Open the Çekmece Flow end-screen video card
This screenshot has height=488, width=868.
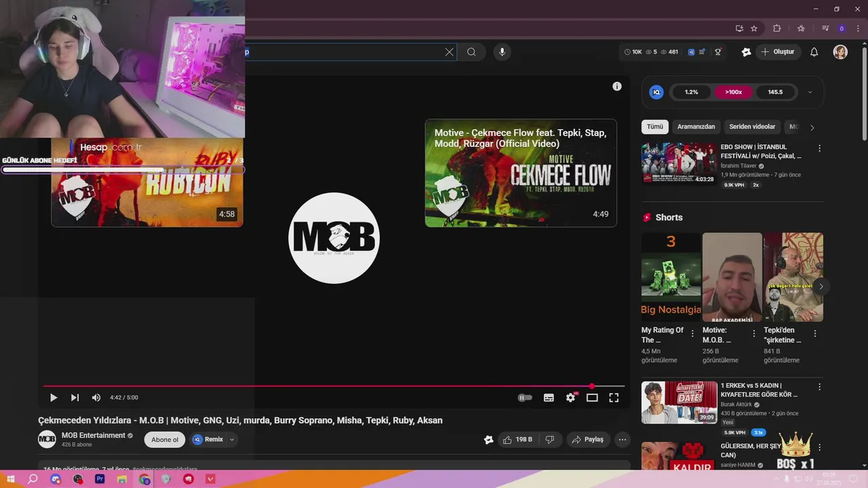coord(521,173)
